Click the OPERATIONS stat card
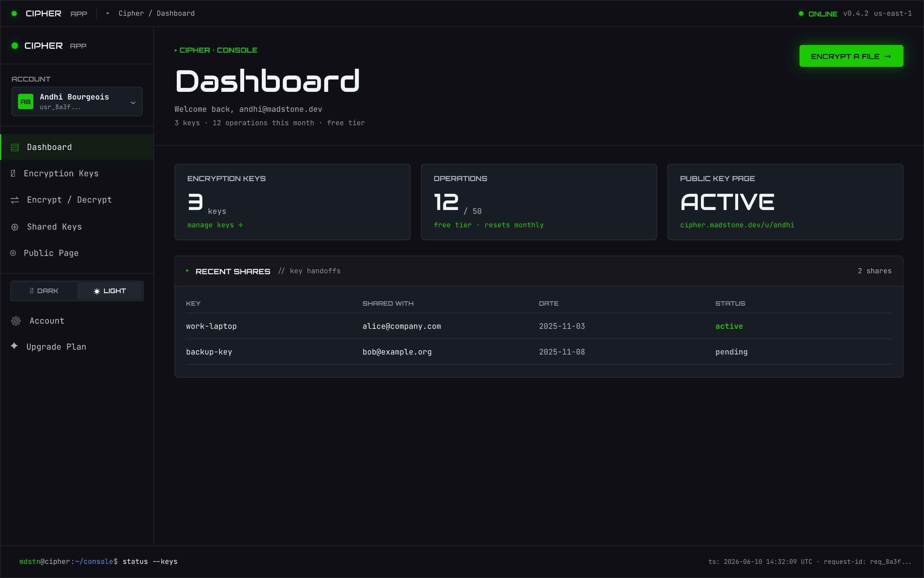924x578 pixels. coord(539,202)
